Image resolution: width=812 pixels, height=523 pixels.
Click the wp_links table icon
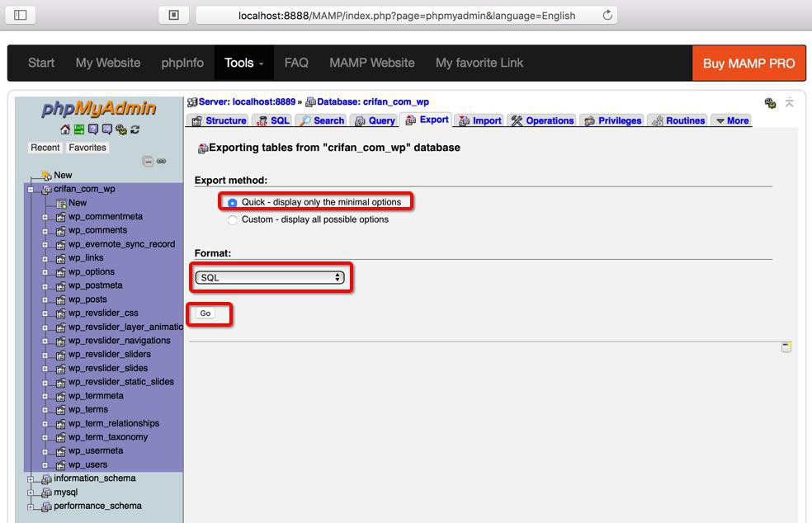pyautogui.click(x=60, y=258)
